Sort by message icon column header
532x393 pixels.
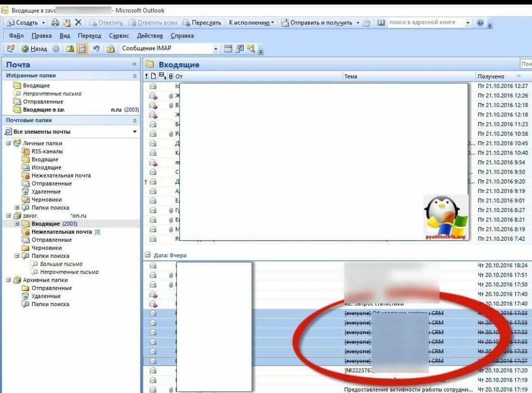point(153,76)
